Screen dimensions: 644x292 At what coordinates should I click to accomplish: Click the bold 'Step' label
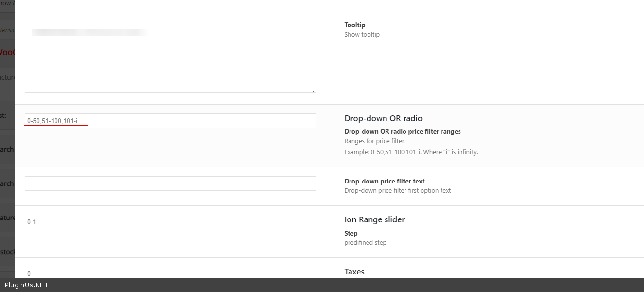351,233
